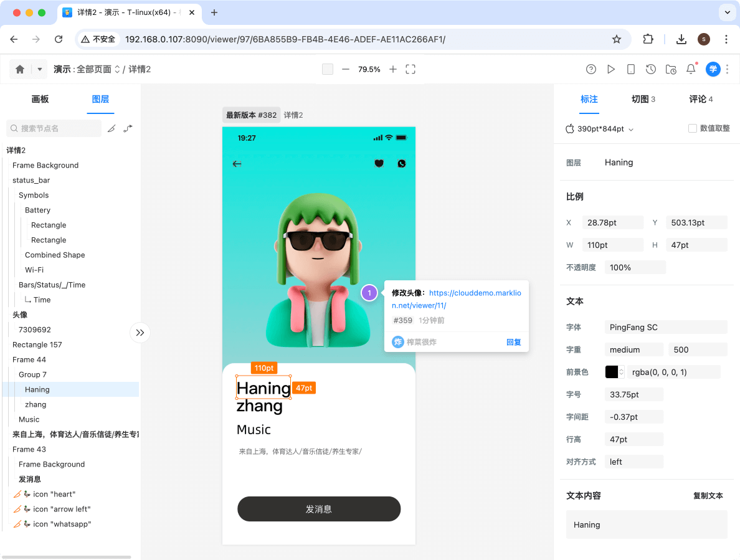Viewport: 740px width, 560px height.
Task: Open the help question mark icon
Action: [x=591, y=69]
